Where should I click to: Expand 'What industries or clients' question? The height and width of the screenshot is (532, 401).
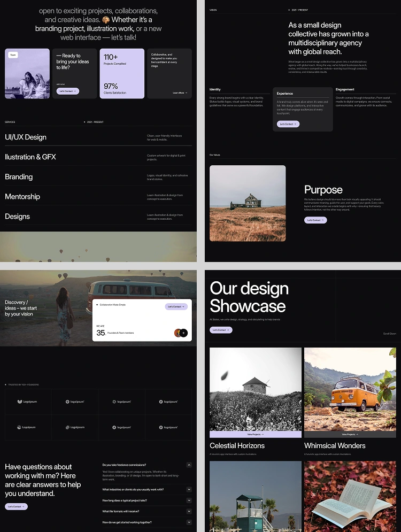coord(189,490)
